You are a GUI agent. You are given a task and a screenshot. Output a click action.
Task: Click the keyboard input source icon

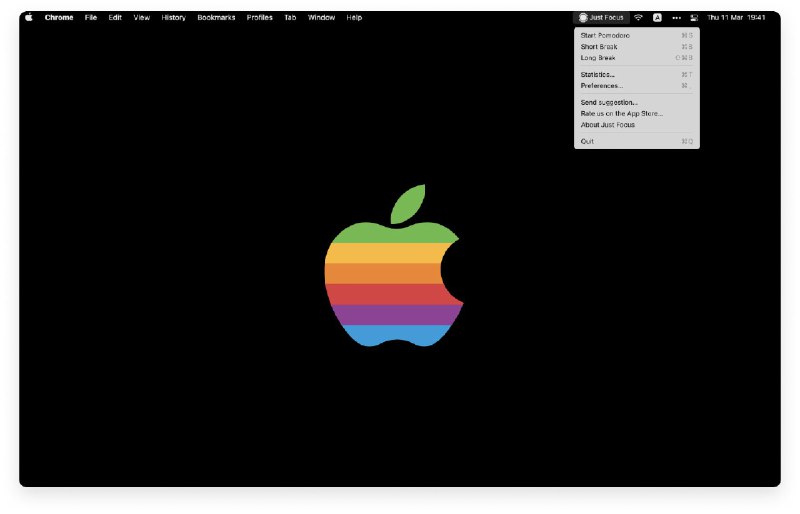pos(657,18)
